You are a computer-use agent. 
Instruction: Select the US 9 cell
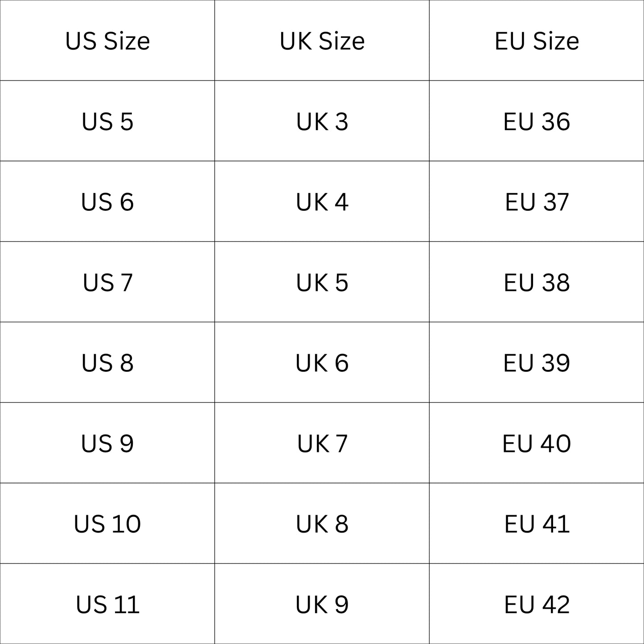[x=107, y=443]
